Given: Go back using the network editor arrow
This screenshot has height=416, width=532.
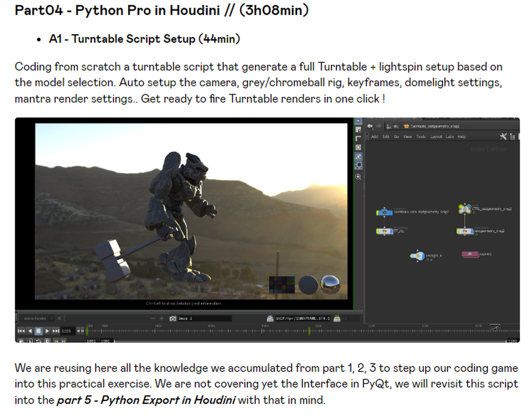Looking at the screenshot, I should point(370,126).
